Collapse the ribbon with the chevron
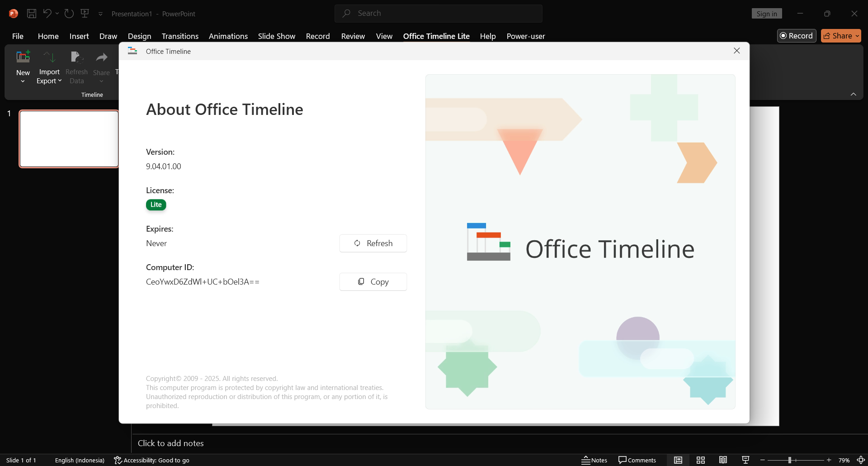 pyautogui.click(x=853, y=94)
